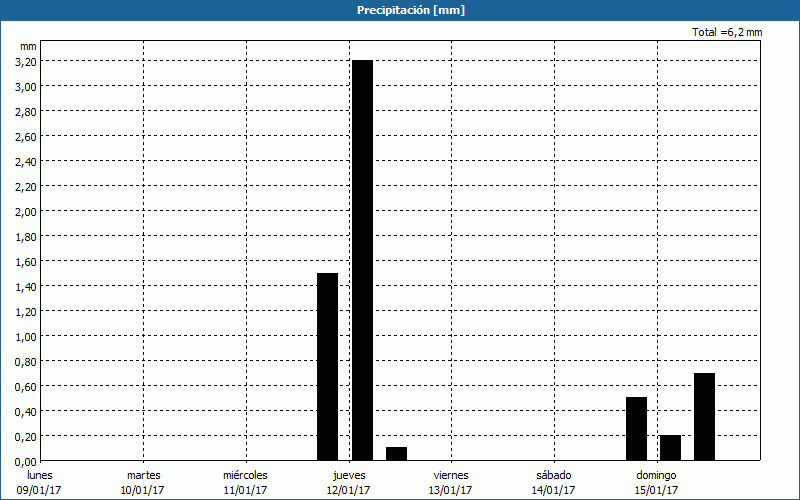The width and height of the screenshot is (800, 500).
Task: Select the 1,50 mm precipitation bar
Action: tap(327, 366)
